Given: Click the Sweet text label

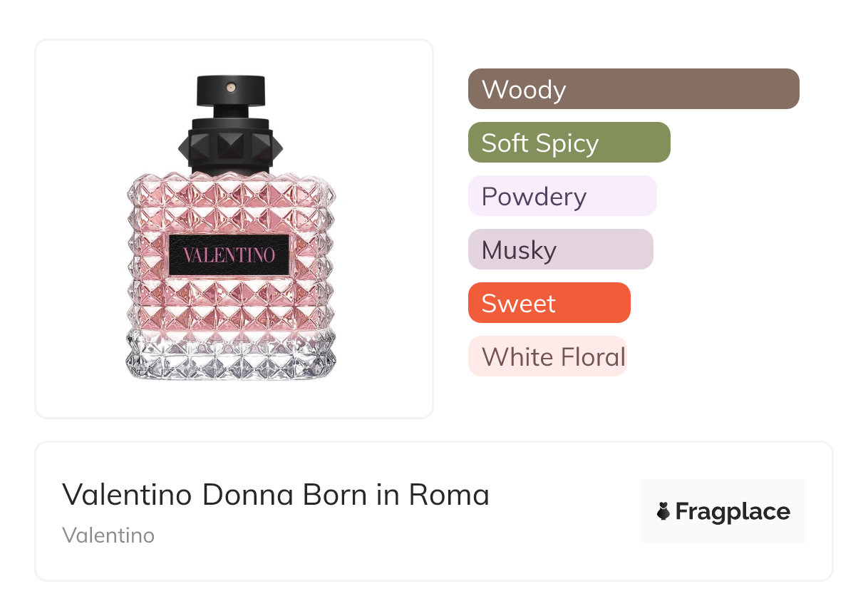Looking at the screenshot, I should click(x=518, y=304).
